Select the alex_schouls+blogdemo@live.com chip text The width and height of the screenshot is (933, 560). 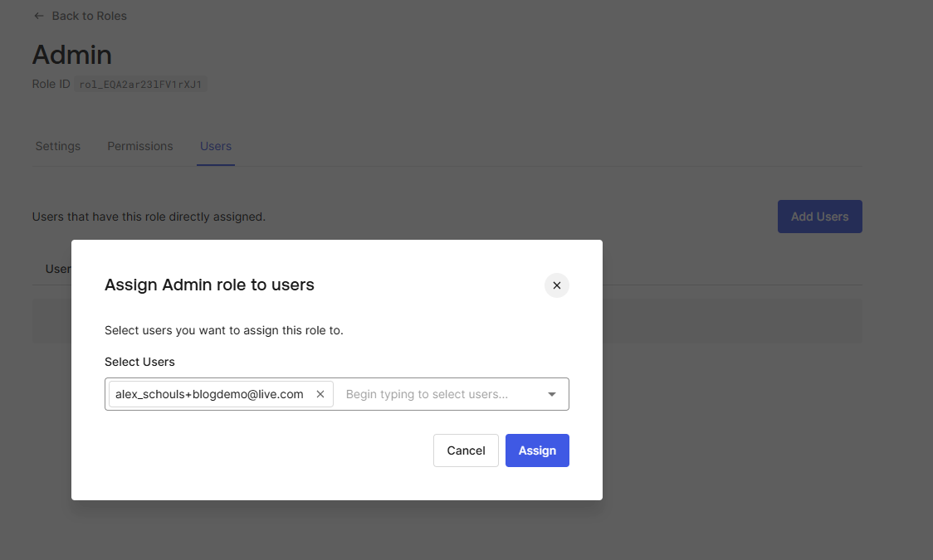coord(209,394)
